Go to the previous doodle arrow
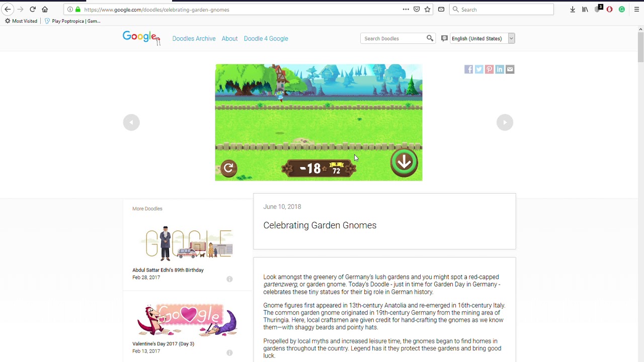This screenshot has height=362, width=644. (x=131, y=122)
